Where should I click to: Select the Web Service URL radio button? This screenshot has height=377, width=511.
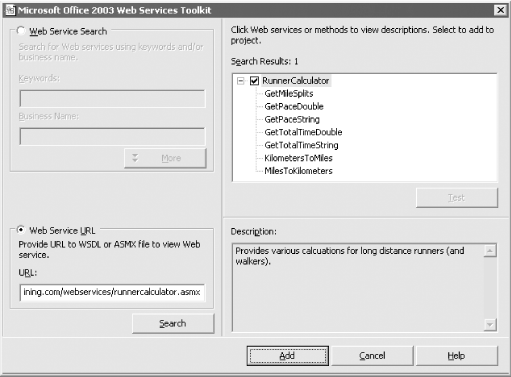point(21,230)
